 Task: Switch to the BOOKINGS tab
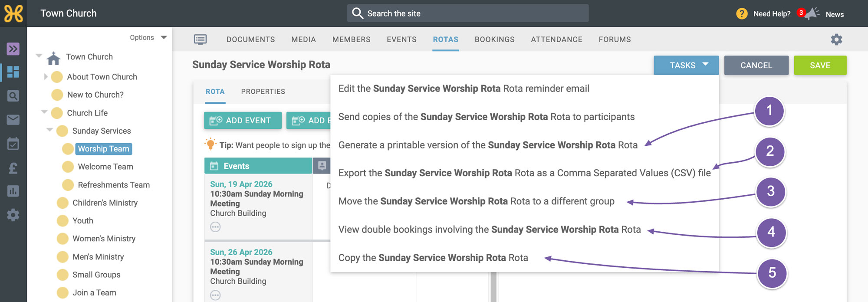click(x=494, y=39)
